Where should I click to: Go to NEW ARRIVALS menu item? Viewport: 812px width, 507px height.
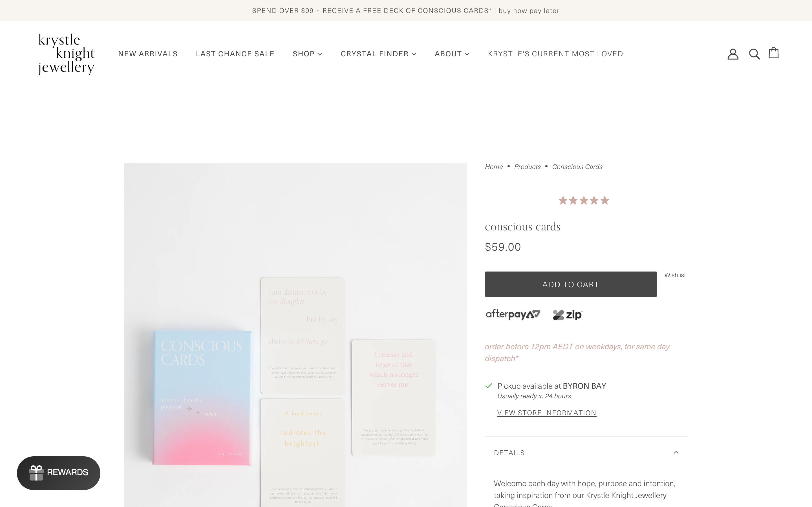pos(148,54)
